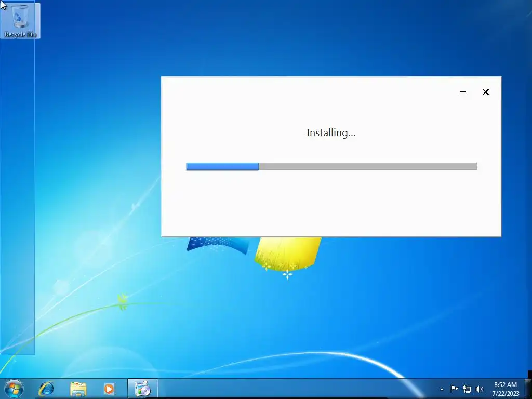Show hidden icons arrow in system tray
This screenshot has width=532, height=399.
pos(442,389)
